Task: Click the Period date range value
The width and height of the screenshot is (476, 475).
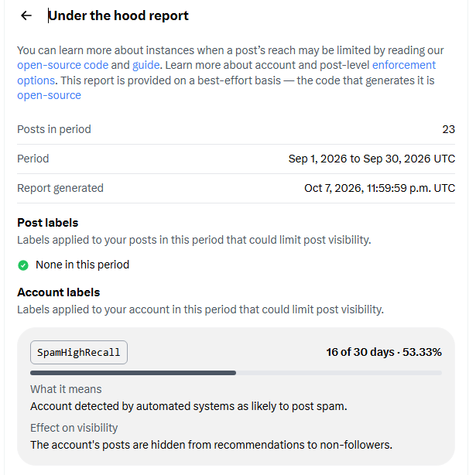Action: (372, 159)
